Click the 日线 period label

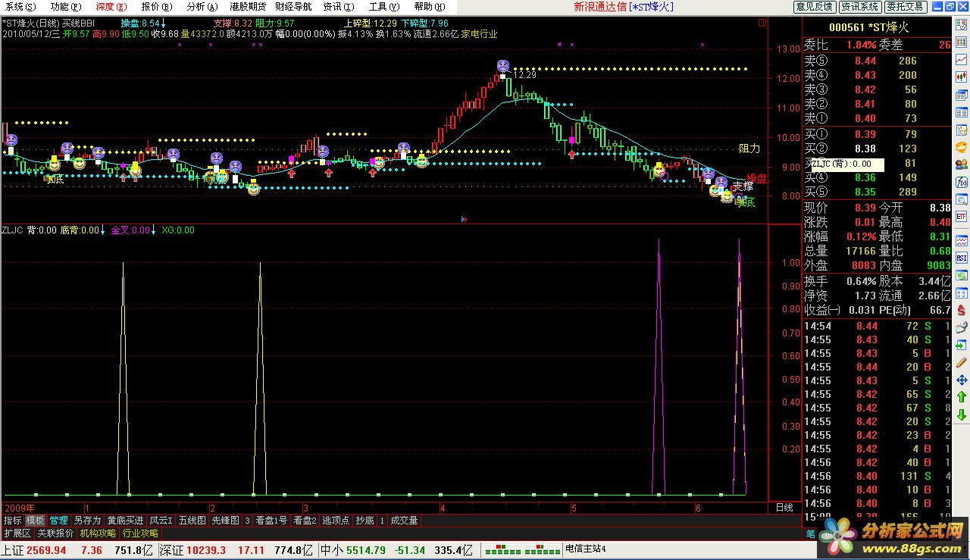pos(784,507)
